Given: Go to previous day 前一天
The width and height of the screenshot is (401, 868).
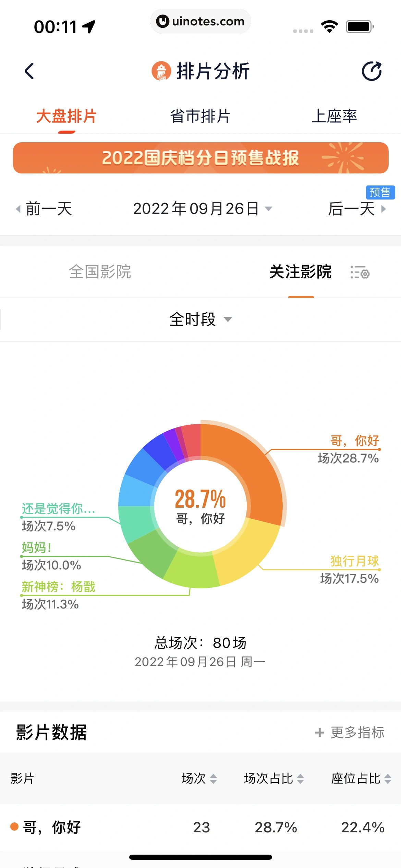Looking at the screenshot, I should [x=45, y=209].
